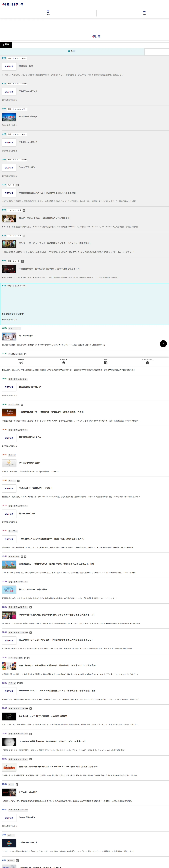Screen dimensions: 169x868
Task: Select the highlighted 9:30 美と健康のショッピング block
Action: (x=84, y=304)
